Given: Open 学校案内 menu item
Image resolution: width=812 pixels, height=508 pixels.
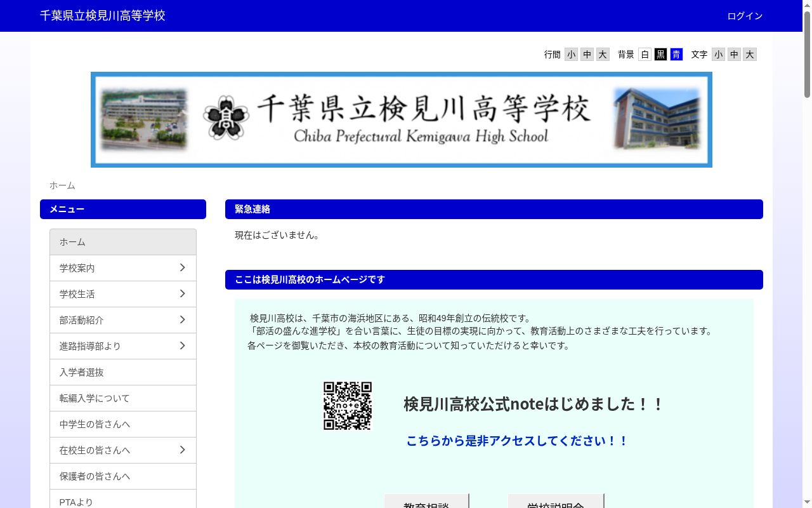Looking at the screenshot, I should 123,268.
